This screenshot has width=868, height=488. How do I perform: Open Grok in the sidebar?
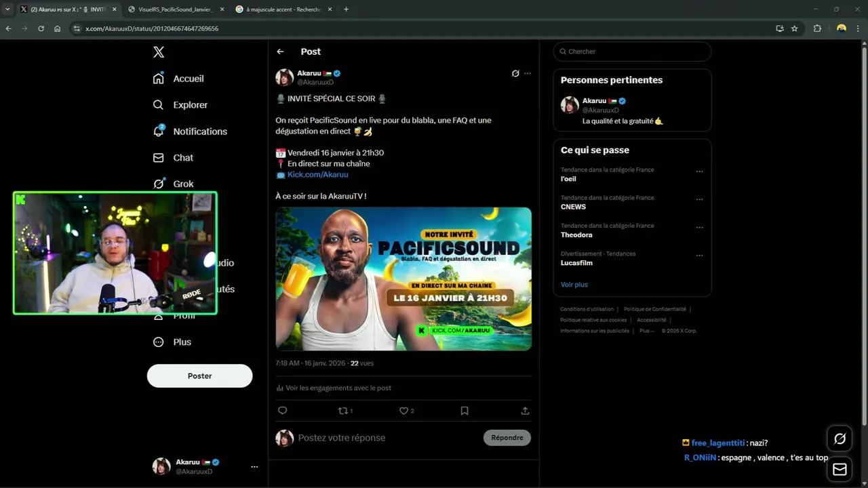(x=173, y=184)
